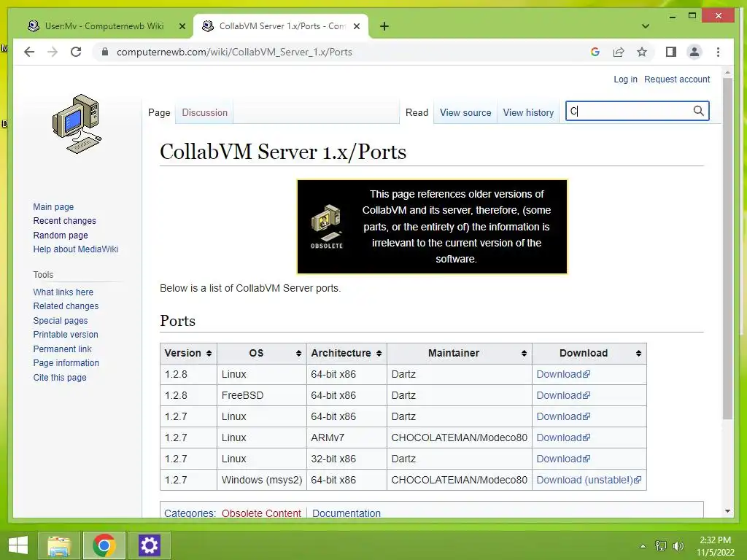747x560 pixels.
Task: Open Recent changes link
Action: (64, 221)
